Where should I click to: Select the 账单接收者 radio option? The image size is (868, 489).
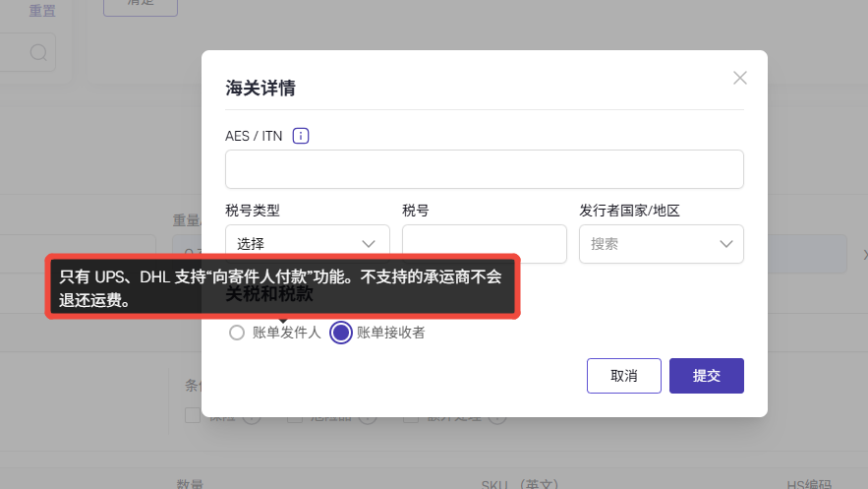tap(341, 333)
